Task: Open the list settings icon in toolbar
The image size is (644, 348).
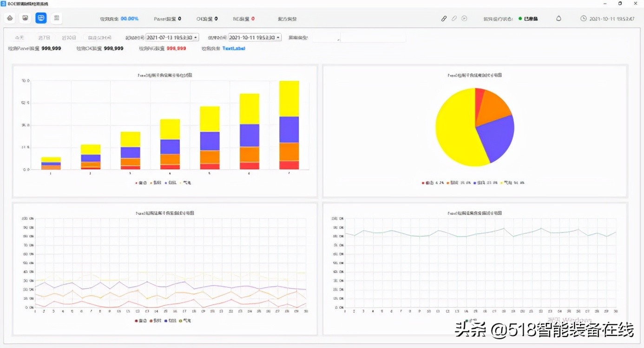Action: pos(56,18)
